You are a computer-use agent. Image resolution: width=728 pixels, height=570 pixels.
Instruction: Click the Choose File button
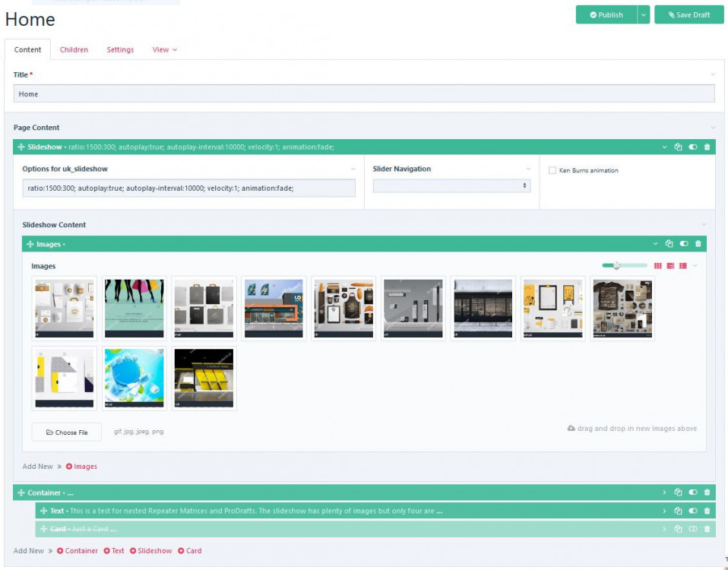pos(67,432)
